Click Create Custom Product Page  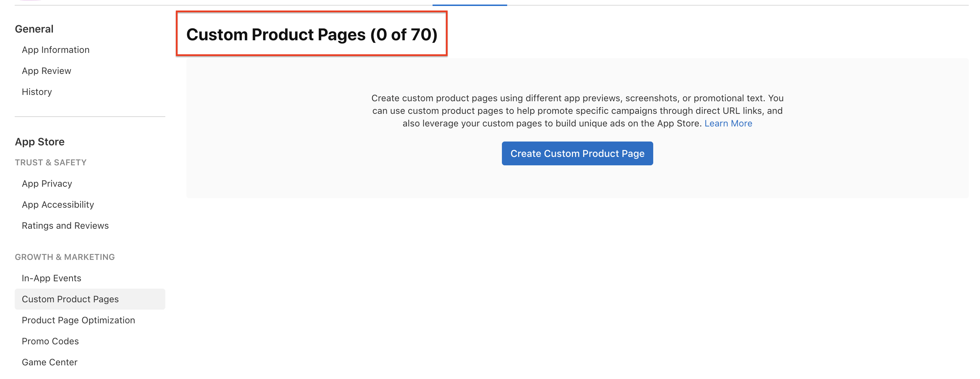577,153
